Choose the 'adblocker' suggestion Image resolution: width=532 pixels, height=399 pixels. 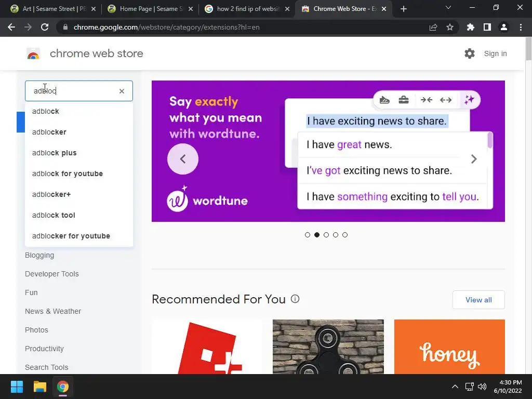79,132
